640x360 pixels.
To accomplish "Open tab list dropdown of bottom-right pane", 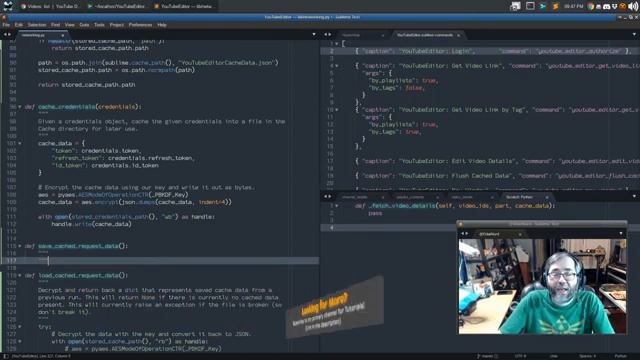I will point(634,197).
